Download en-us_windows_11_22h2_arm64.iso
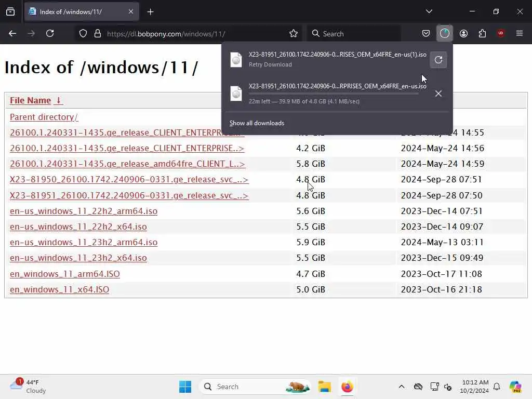532x399 pixels. [84, 211]
